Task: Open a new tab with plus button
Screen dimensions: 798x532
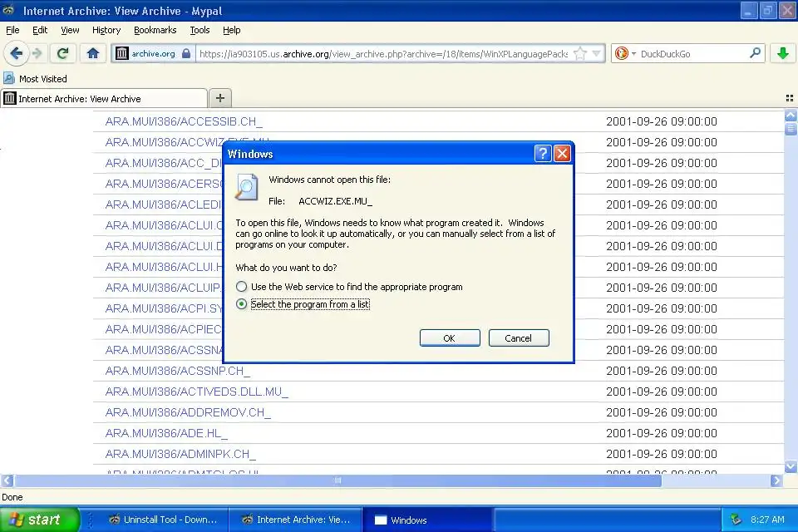Action: click(x=219, y=98)
